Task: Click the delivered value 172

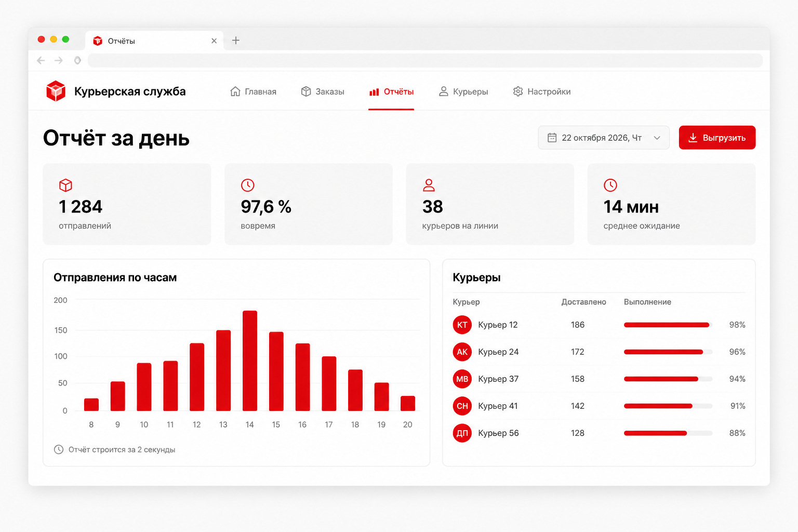Action: (578, 352)
